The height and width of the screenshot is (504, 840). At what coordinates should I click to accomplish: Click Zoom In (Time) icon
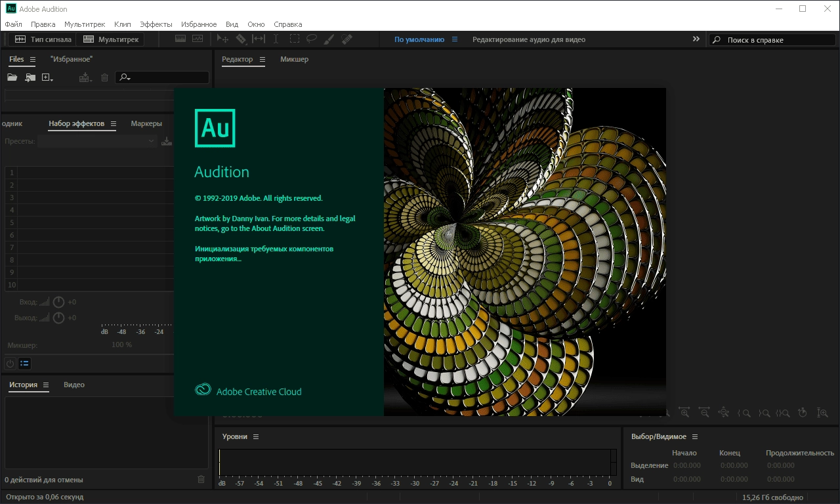(684, 413)
